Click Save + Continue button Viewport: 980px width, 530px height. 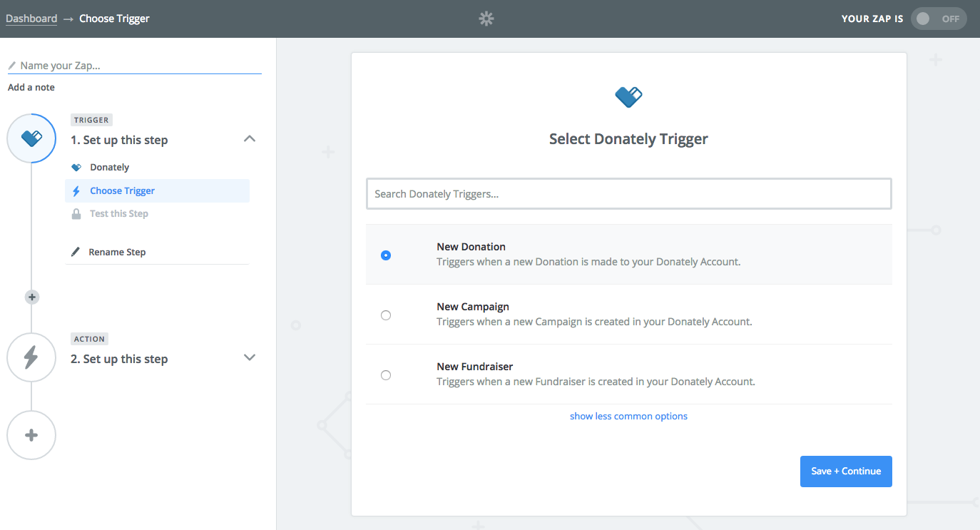(x=846, y=472)
